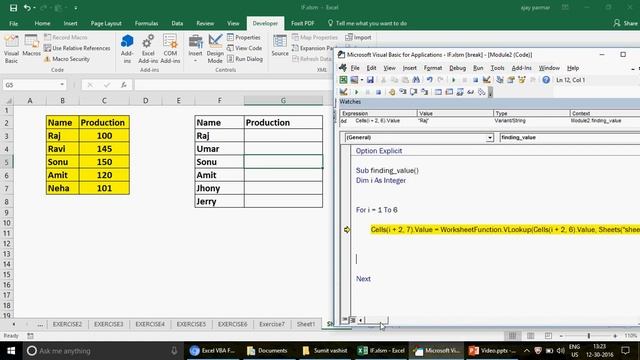Continue execution from the Debug toolbar Run icon
This screenshot has height=360, width=640.
tap(356, 92)
